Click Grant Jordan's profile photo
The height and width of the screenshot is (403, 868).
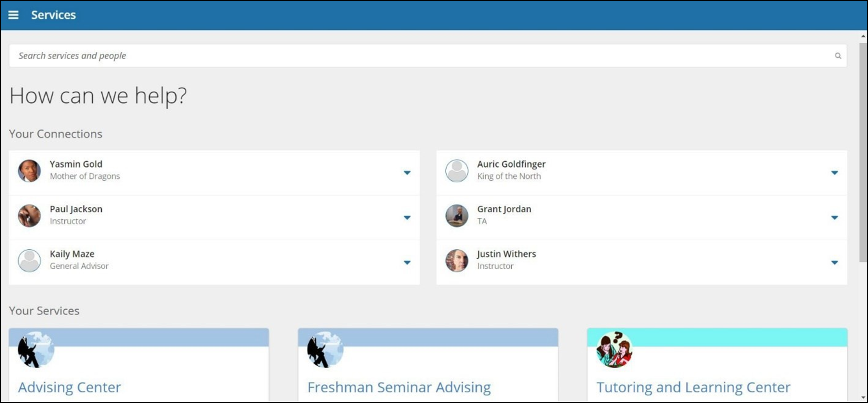click(457, 215)
